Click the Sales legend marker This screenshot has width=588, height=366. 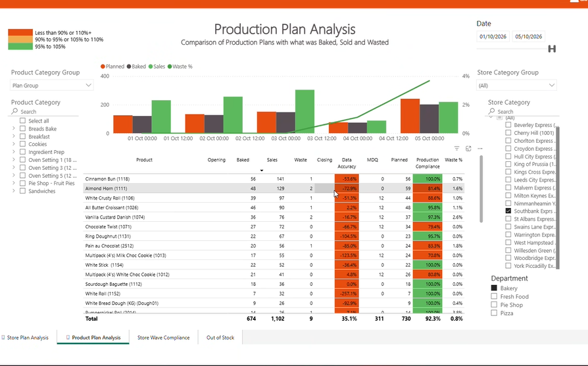pos(151,66)
